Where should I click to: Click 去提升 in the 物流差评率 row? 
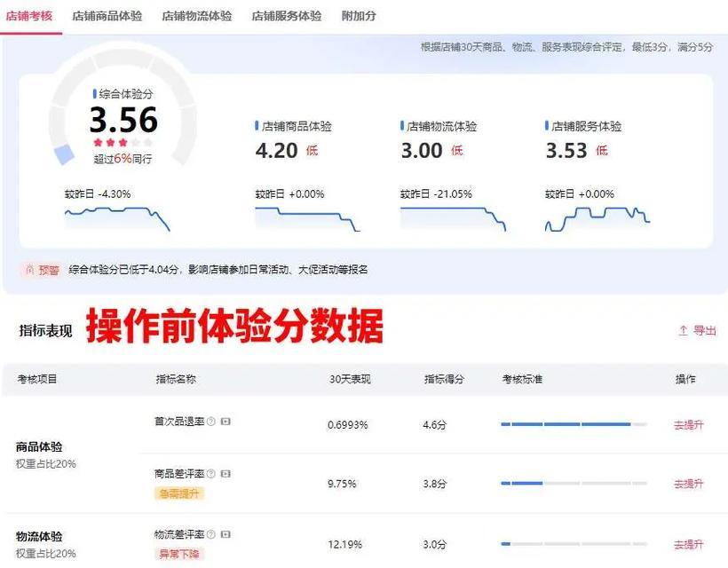coord(689,544)
